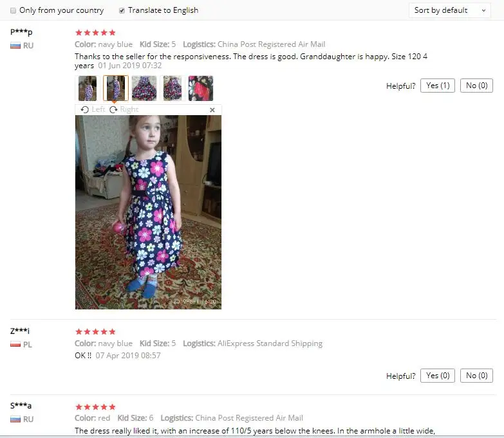
Task: Vote Yes (0) on Z***i's review
Action: click(x=438, y=376)
